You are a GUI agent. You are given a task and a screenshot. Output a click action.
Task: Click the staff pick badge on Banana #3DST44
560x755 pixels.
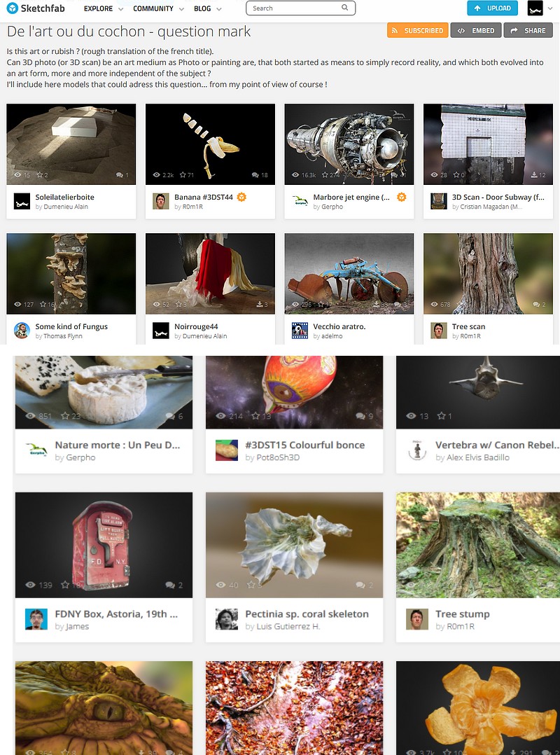(x=241, y=197)
